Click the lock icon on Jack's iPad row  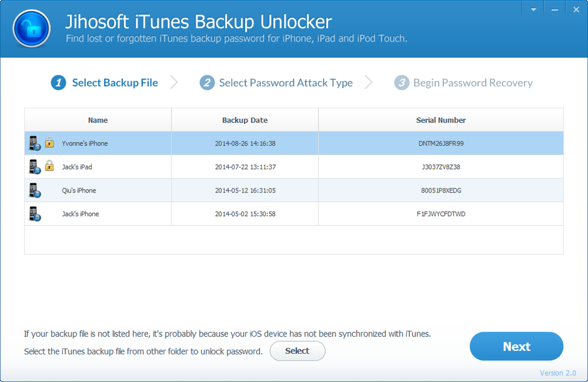coord(50,167)
